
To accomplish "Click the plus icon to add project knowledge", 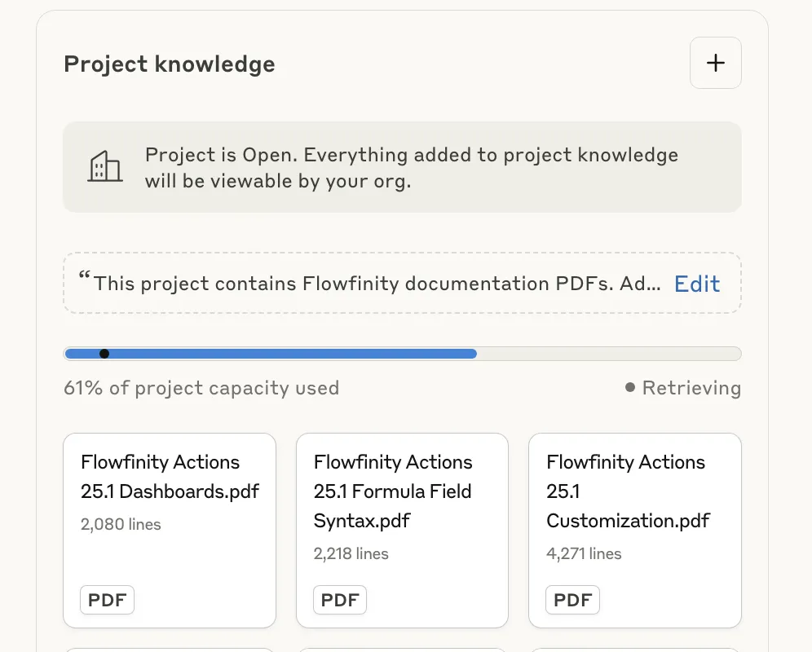I will point(715,63).
